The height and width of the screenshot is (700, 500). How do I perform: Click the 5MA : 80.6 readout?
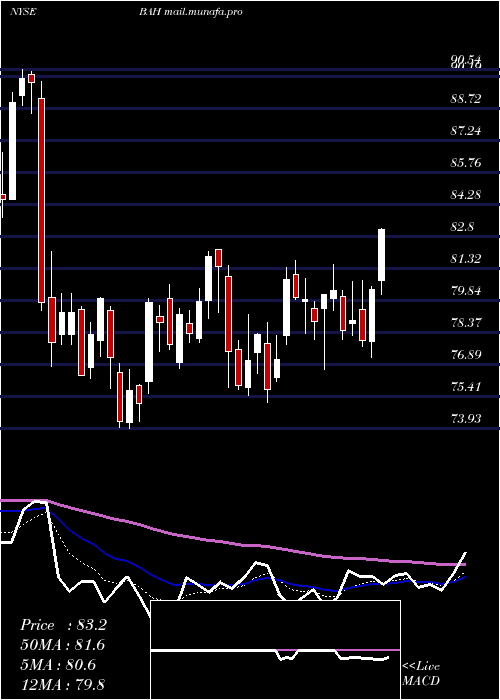click(x=58, y=665)
